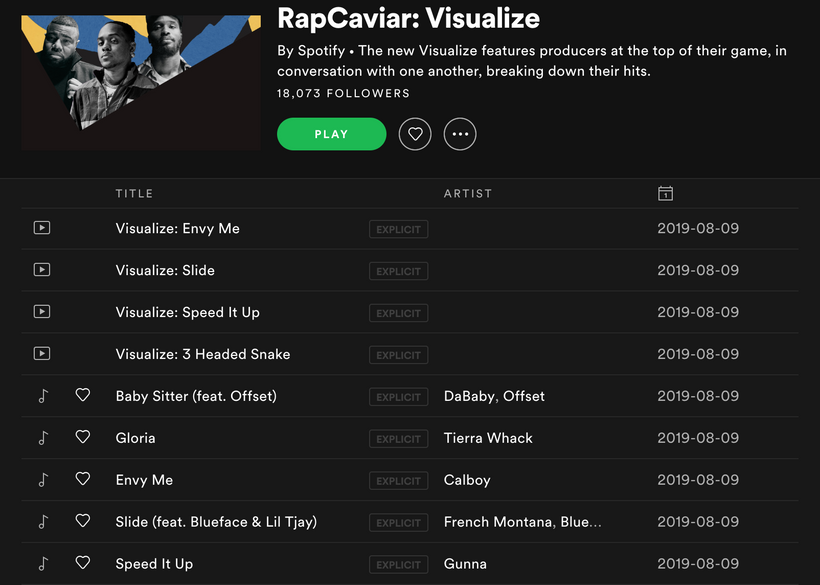Save Slide (feat. Blueface) with heart icon

[x=83, y=520]
